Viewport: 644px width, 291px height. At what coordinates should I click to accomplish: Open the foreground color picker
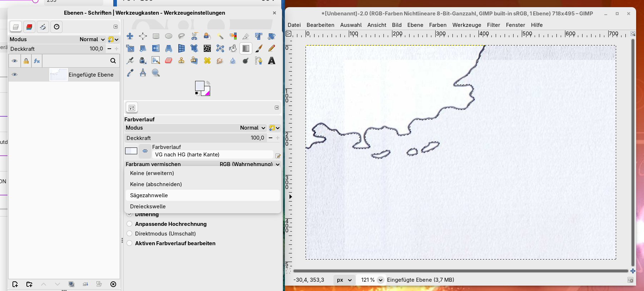199,85
